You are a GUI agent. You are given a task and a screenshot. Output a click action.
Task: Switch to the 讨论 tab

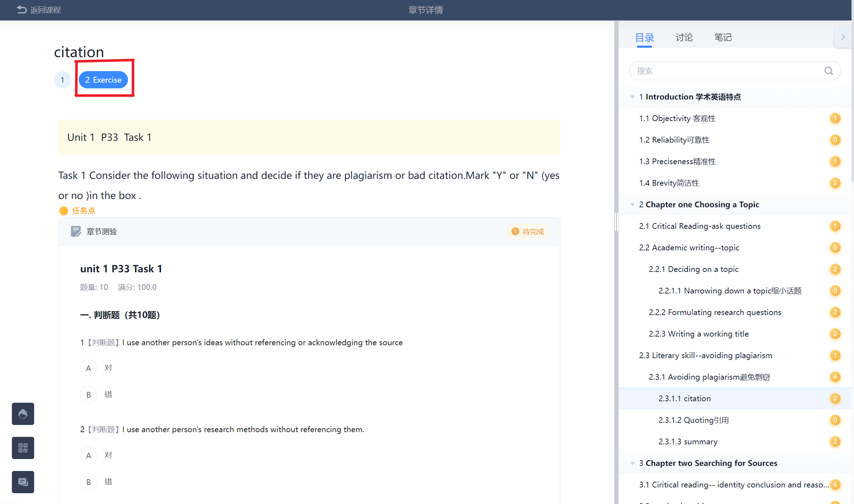click(684, 37)
